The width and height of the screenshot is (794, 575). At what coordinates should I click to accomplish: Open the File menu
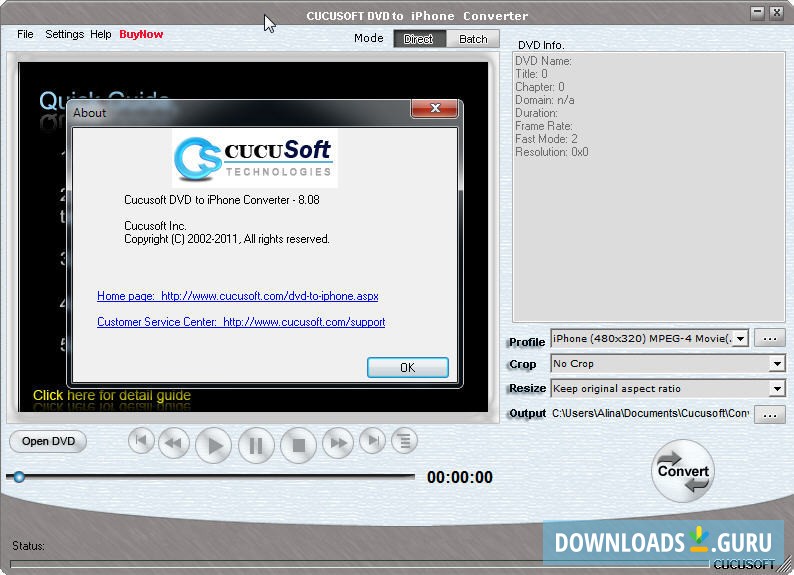[x=25, y=34]
